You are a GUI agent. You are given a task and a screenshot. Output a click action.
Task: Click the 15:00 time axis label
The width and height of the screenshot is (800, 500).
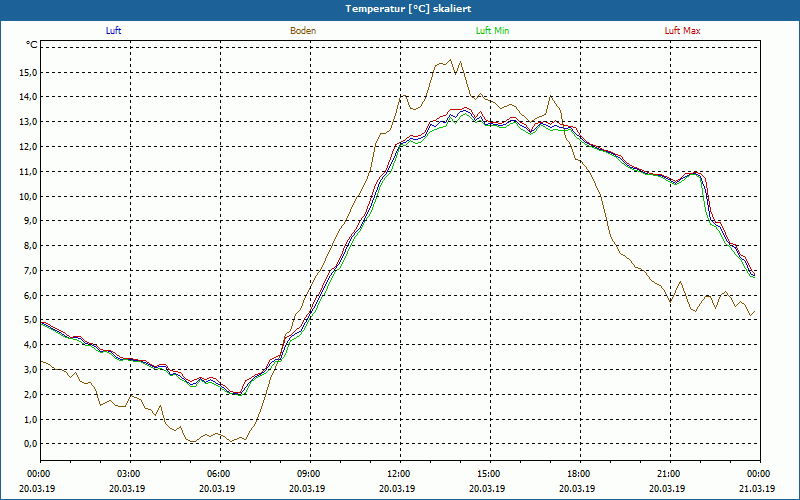490,474
